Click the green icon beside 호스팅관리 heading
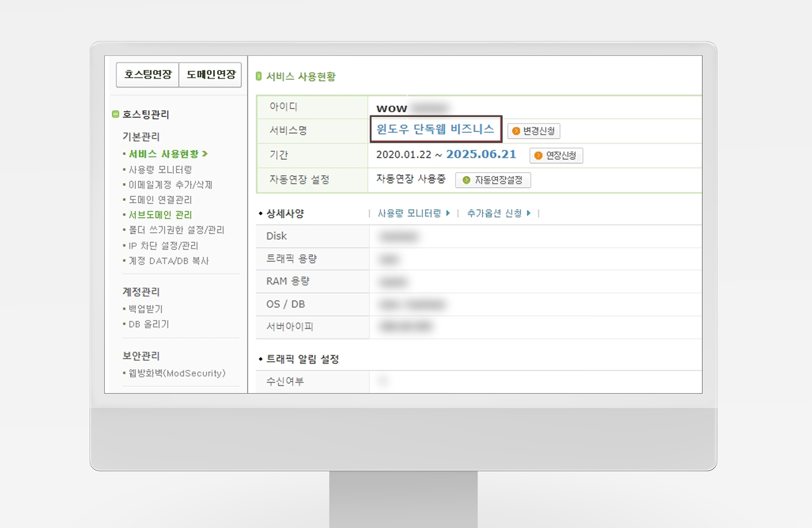812x528 pixels. (116, 114)
